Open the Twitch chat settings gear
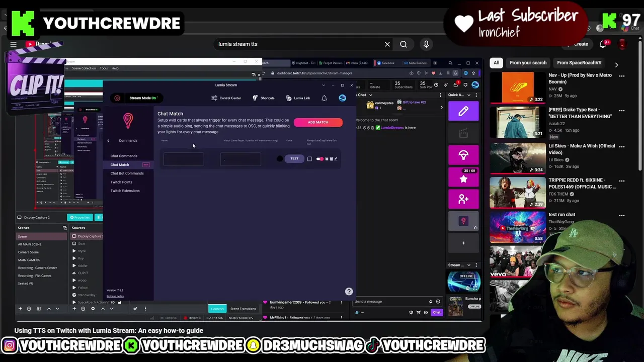The width and height of the screenshot is (644, 362). [x=426, y=313]
